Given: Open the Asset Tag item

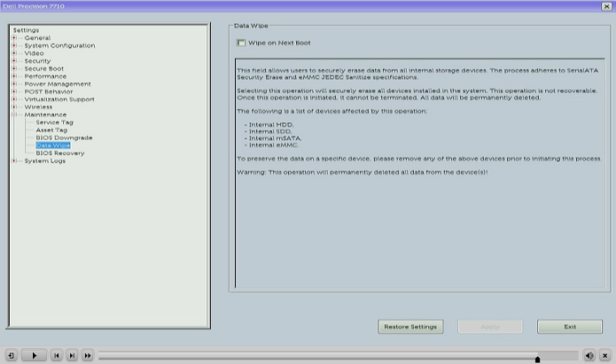Looking at the screenshot, I should pyautogui.click(x=51, y=130).
